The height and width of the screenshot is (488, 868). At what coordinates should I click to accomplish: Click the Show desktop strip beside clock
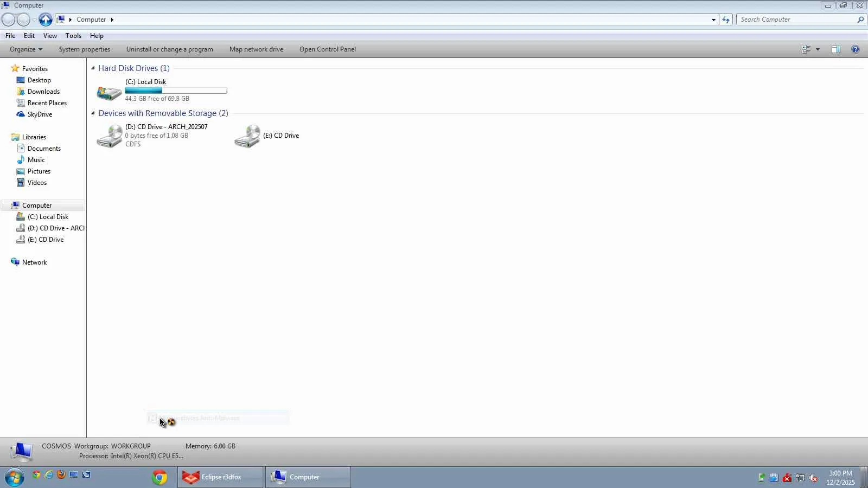[x=864, y=477]
